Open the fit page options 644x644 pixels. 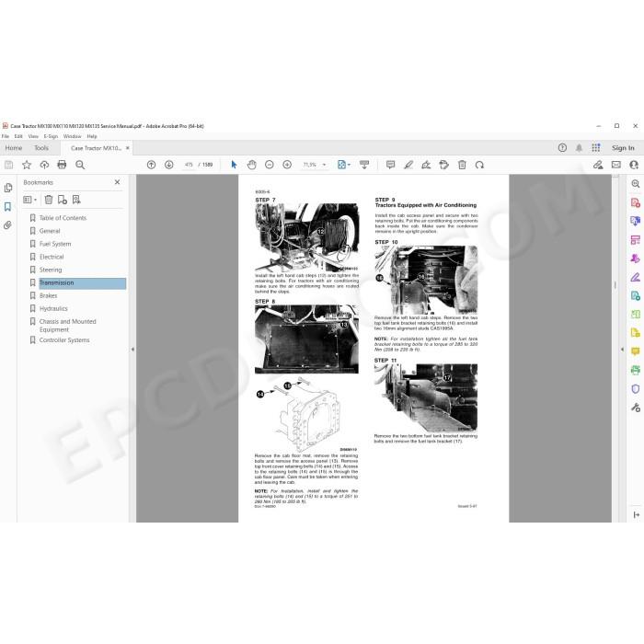[x=344, y=165]
